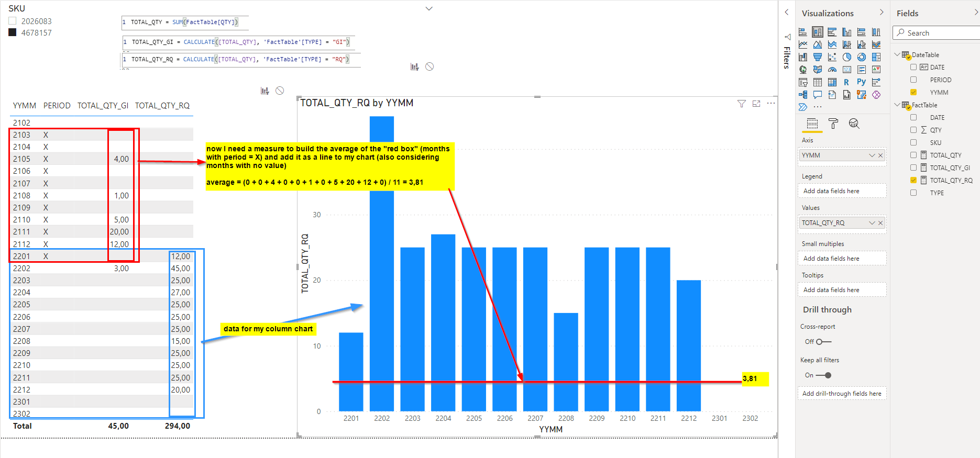The image size is (980, 458).
Task: Collapse the Visualizations pane chevron
Action: 882,13
